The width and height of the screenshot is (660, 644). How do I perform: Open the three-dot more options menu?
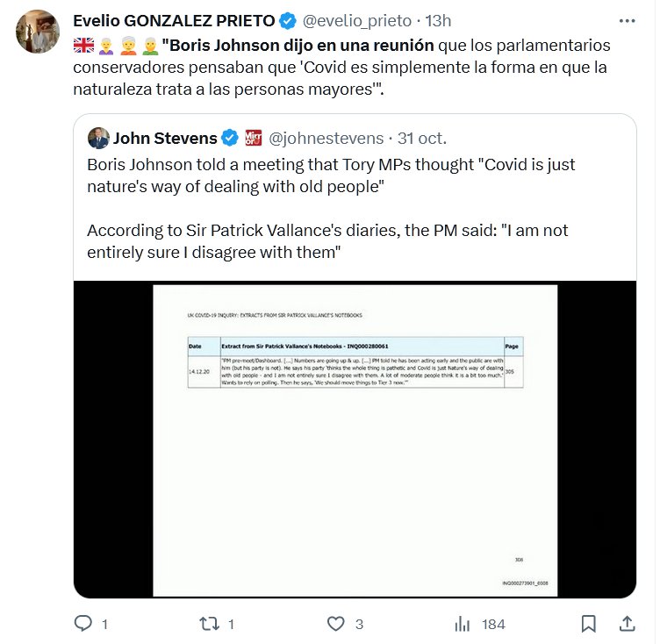click(x=627, y=20)
